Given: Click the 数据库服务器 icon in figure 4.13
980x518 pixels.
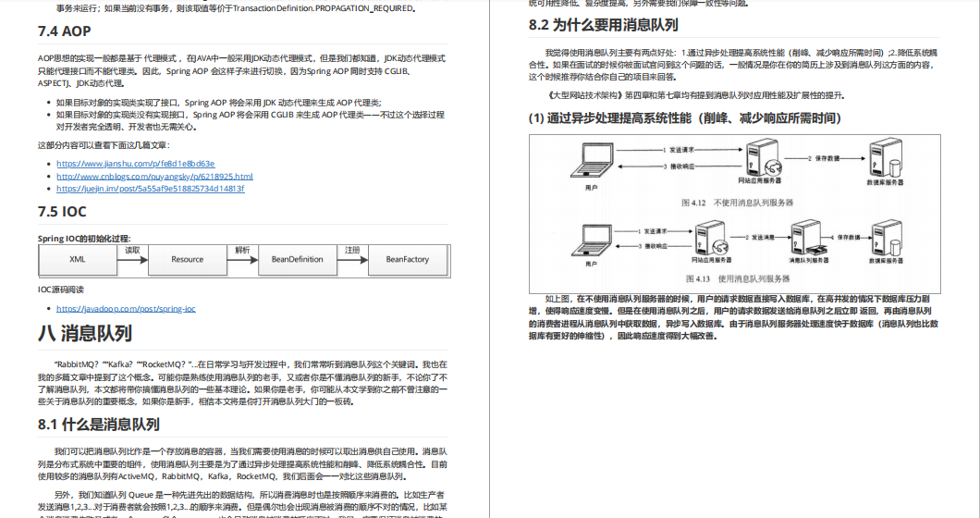Looking at the screenshot, I should click(x=887, y=237).
